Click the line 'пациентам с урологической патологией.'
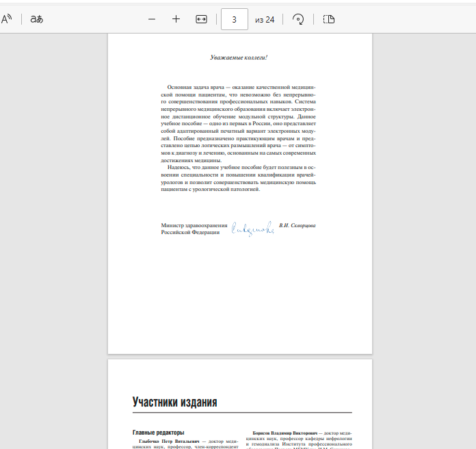Screen dimensions: 476x449 tap(211, 190)
